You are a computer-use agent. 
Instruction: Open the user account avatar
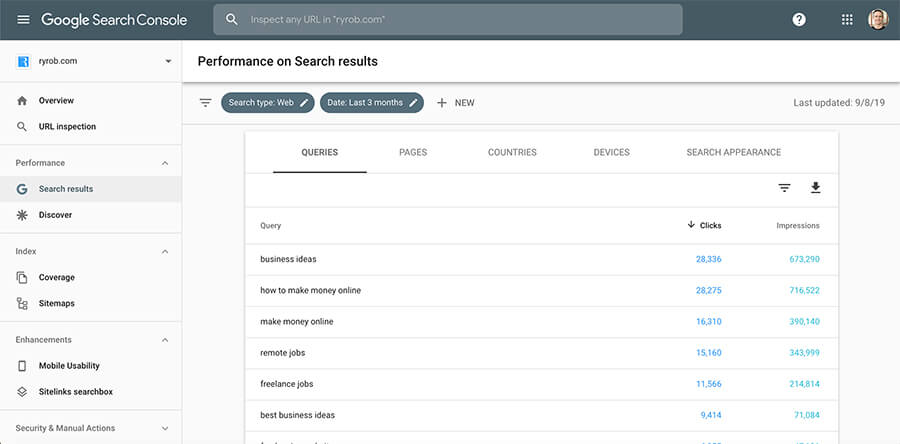[x=878, y=20]
